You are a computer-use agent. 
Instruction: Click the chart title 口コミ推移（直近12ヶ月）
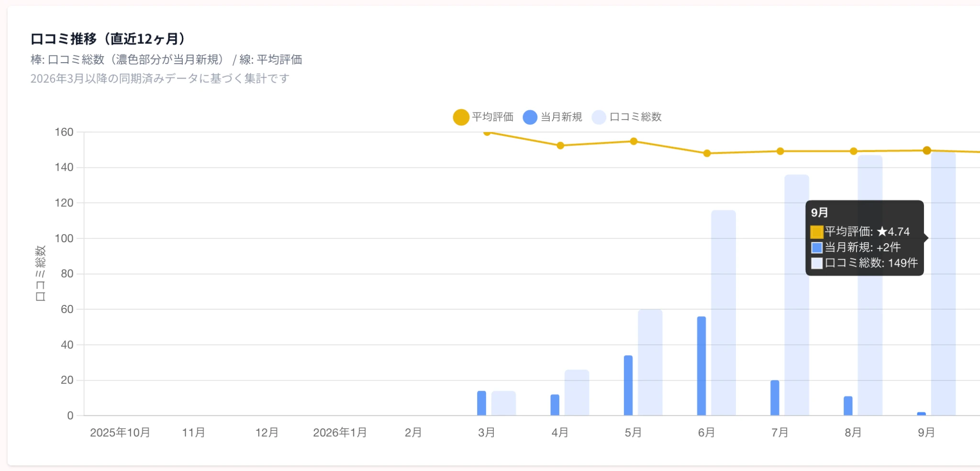click(x=108, y=39)
